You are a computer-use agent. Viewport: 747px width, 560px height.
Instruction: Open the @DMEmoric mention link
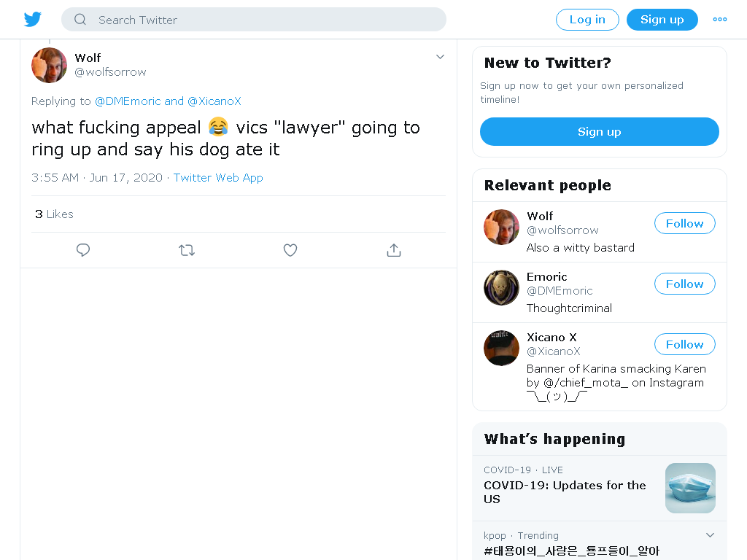[128, 101]
